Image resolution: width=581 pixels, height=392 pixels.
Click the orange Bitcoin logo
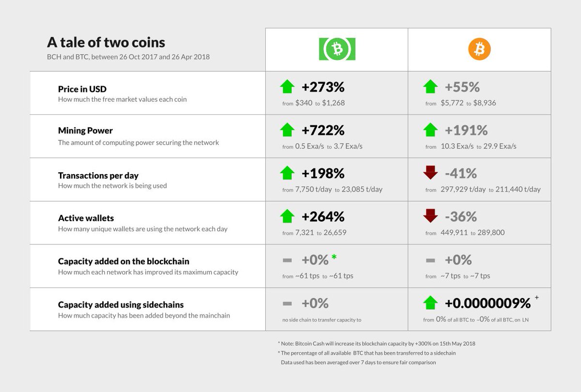(x=479, y=49)
